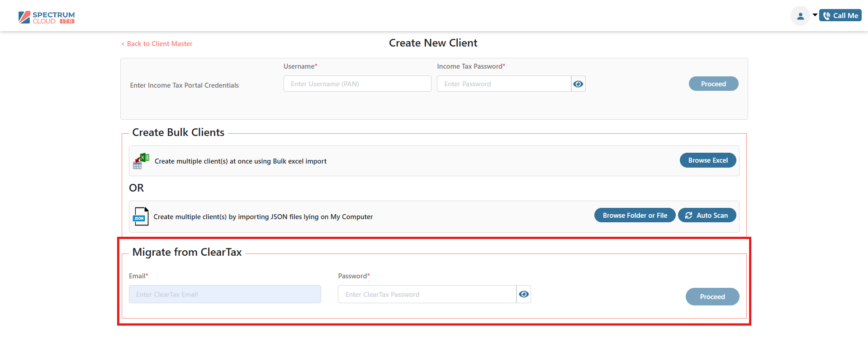Open Browse Folder or File
Image resolution: width=868 pixels, height=347 pixels.
tap(634, 216)
